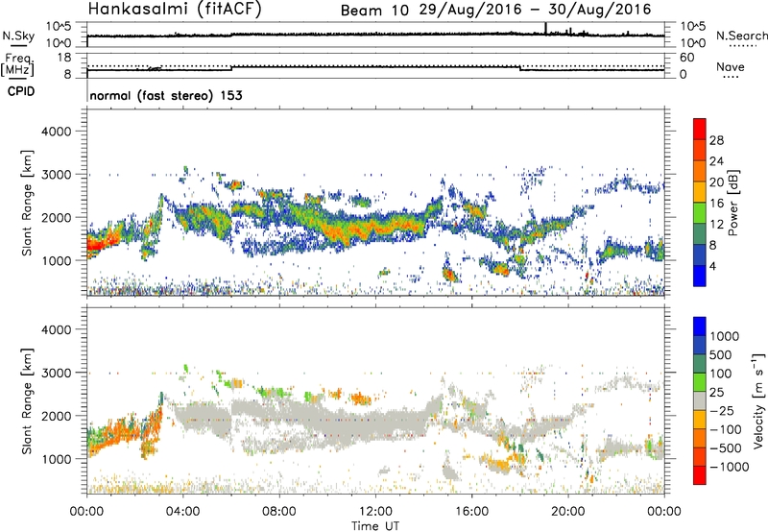Click the orange velocity patch near 01:00
Screen dimensions: 768x532
110,439
